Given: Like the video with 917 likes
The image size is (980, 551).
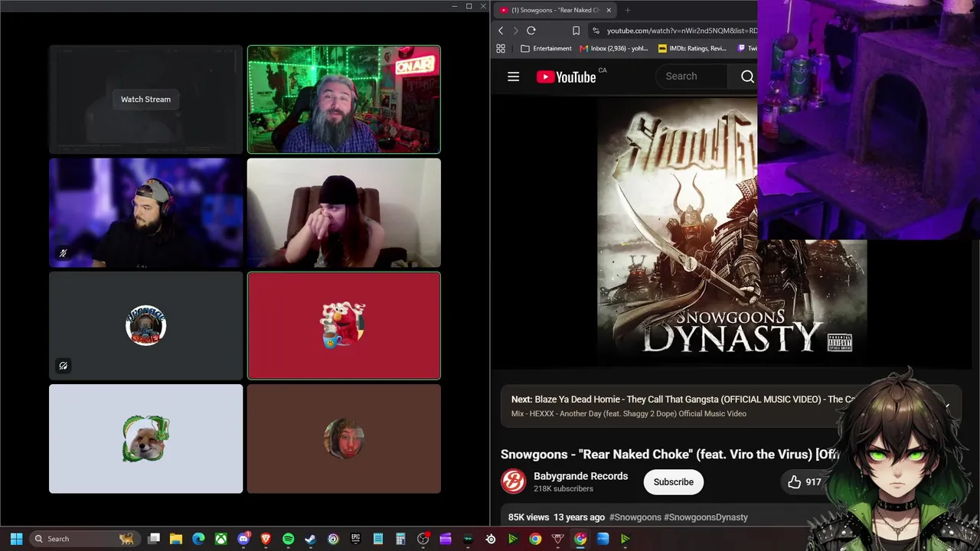Looking at the screenshot, I should coord(804,482).
